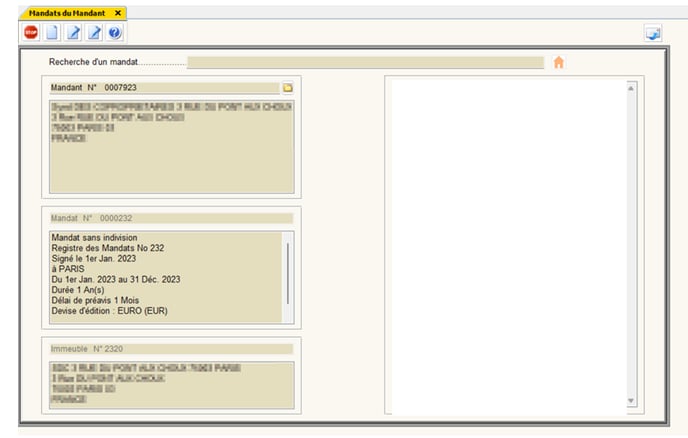The image size is (688, 438).
Task: Click scroll up arrow in right panel
Action: [631, 88]
